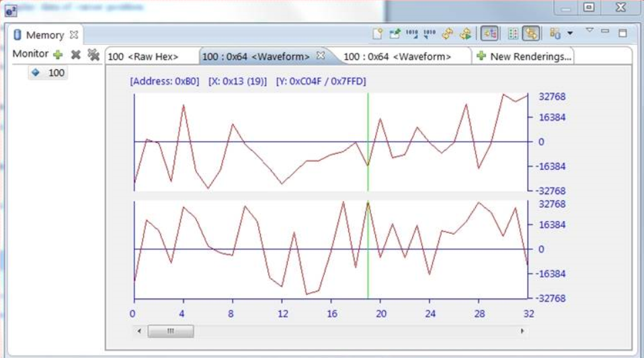The width and height of the screenshot is (644, 358).
Task: Open the New Renderings... tab
Action: (x=524, y=56)
